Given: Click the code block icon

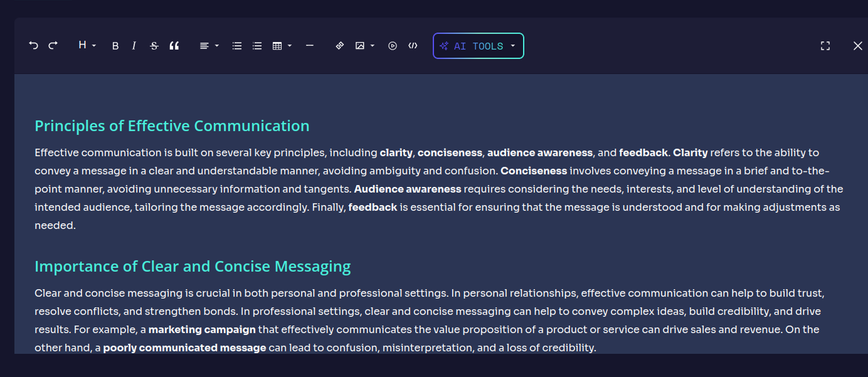Looking at the screenshot, I should (413, 46).
